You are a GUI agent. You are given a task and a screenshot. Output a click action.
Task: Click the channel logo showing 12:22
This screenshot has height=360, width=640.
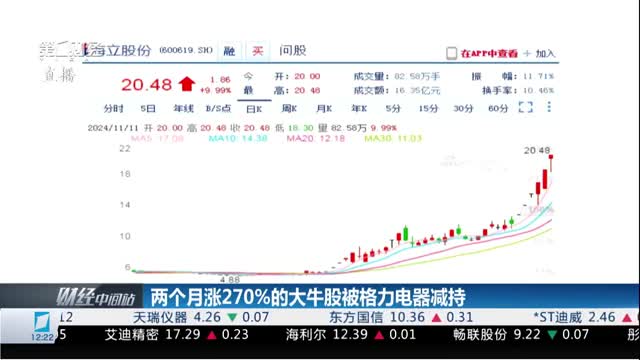pos(42,327)
